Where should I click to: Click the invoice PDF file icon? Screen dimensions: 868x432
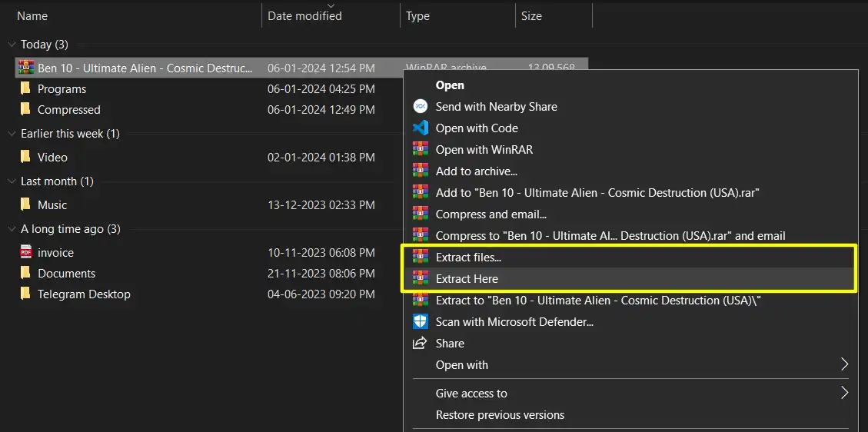pos(25,252)
